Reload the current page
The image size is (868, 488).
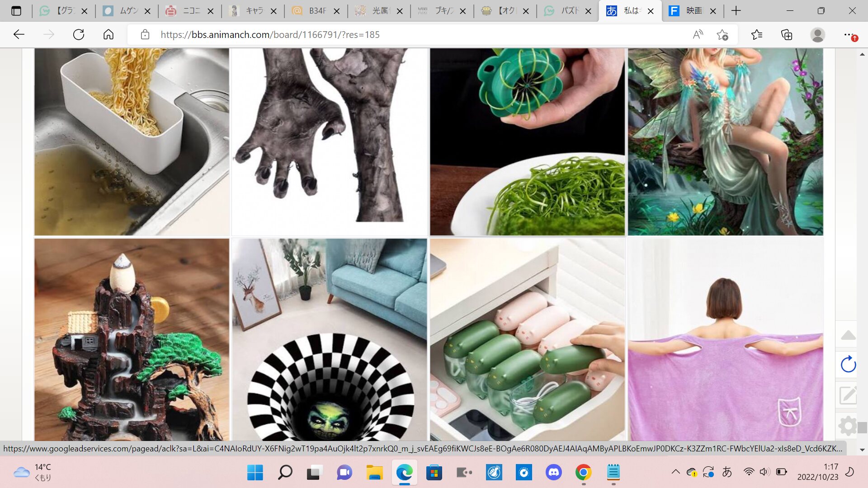pyautogui.click(x=79, y=34)
